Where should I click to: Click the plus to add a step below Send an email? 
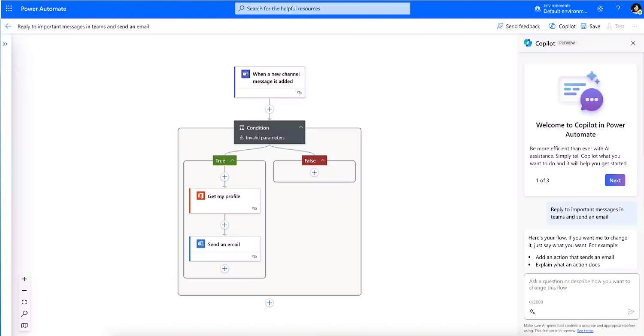[x=225, y=268]
